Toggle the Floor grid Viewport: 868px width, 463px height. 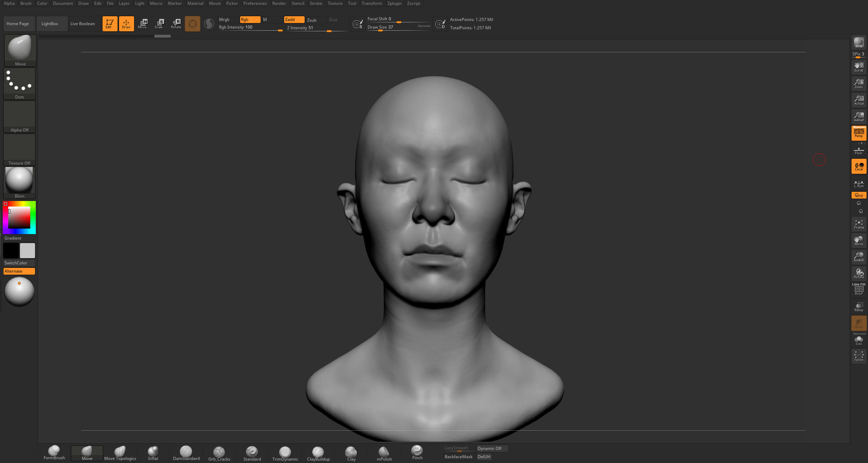[x=859, y=150]
